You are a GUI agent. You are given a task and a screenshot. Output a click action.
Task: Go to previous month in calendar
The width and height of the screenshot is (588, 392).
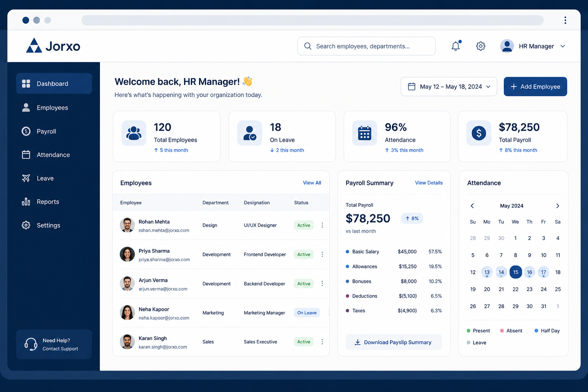pos(472,206)
